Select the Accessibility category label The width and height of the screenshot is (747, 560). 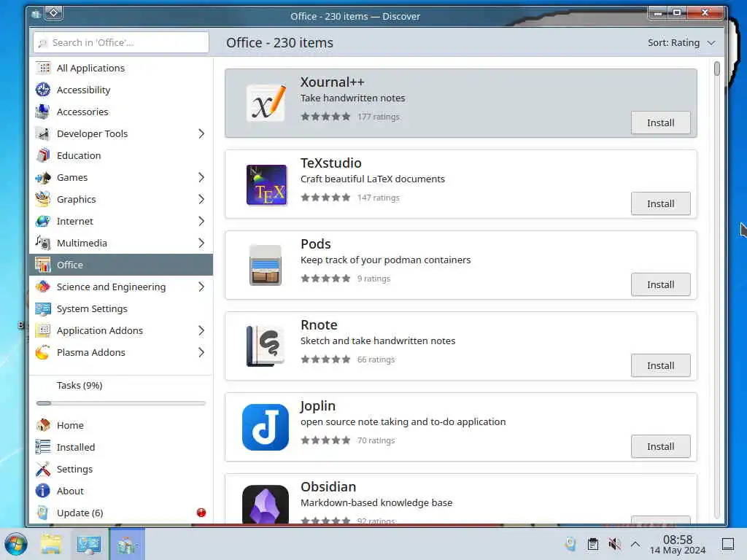point(83,90)
